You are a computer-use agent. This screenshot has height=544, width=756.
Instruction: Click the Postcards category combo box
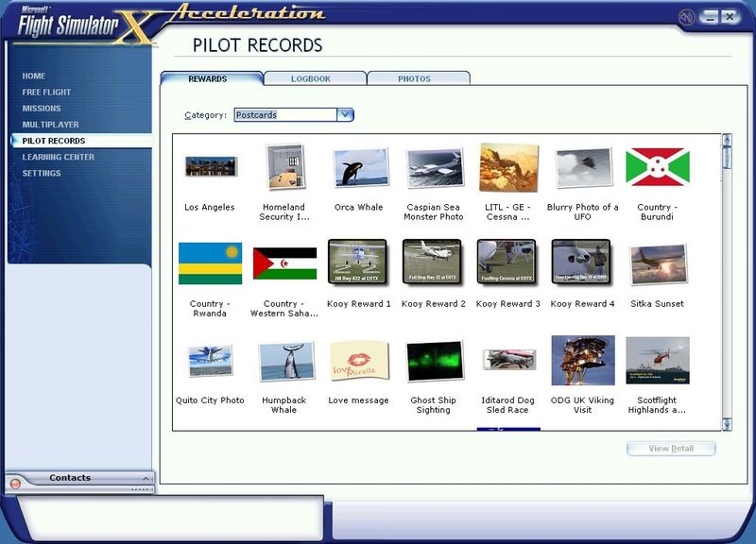tap(284, 115)
